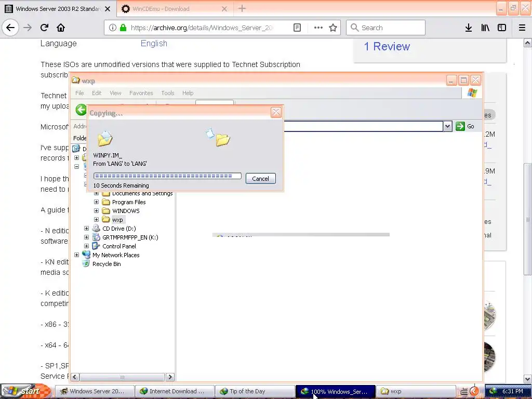Viewport: 532px width, 399px height.
Task: Toggle Firefox sidebar icon
Action: (502, 28)
